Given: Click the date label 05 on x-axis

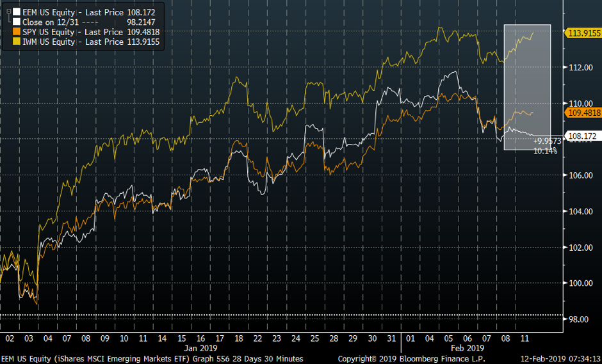Looking at the screenshot, I should (448, 338).
